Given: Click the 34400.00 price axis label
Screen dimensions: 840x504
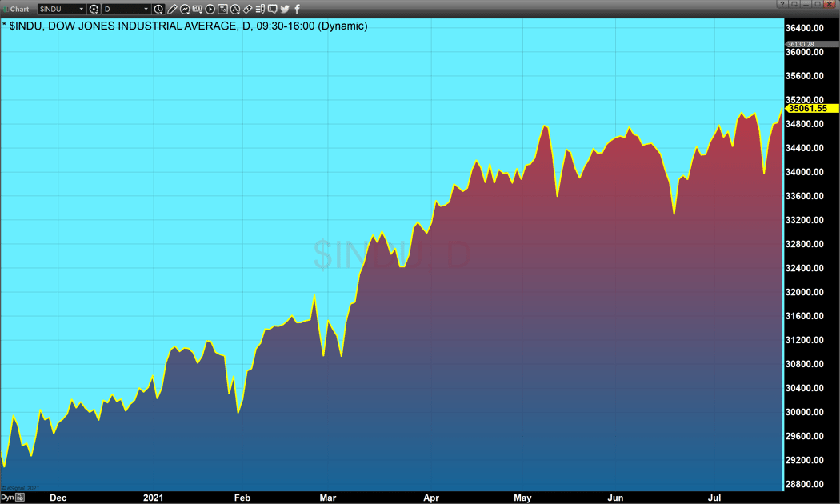Looking at the screenshot, I should point(804,148).
